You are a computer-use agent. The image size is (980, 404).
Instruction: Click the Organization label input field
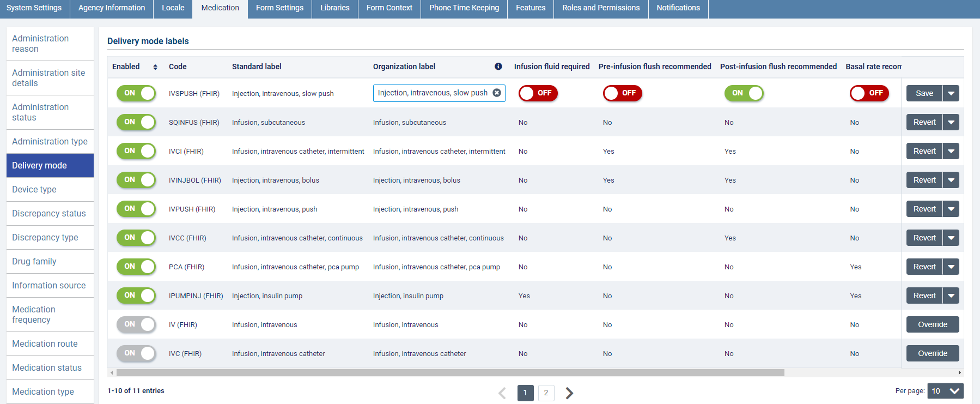433,93
